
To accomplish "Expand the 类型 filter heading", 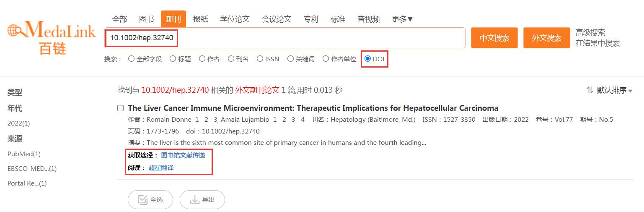I will click(15, 92).
